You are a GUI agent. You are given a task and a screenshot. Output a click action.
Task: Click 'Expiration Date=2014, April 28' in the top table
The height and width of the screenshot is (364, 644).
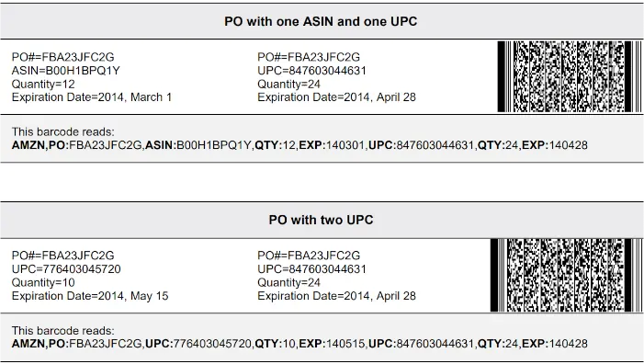337,97
